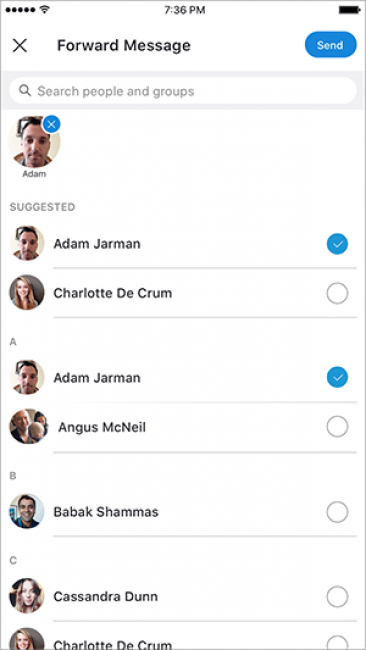Tap Babak Shammas's profile picture
Image resolution: width=366 pixels, height=650 pixels.
[27, 511]
